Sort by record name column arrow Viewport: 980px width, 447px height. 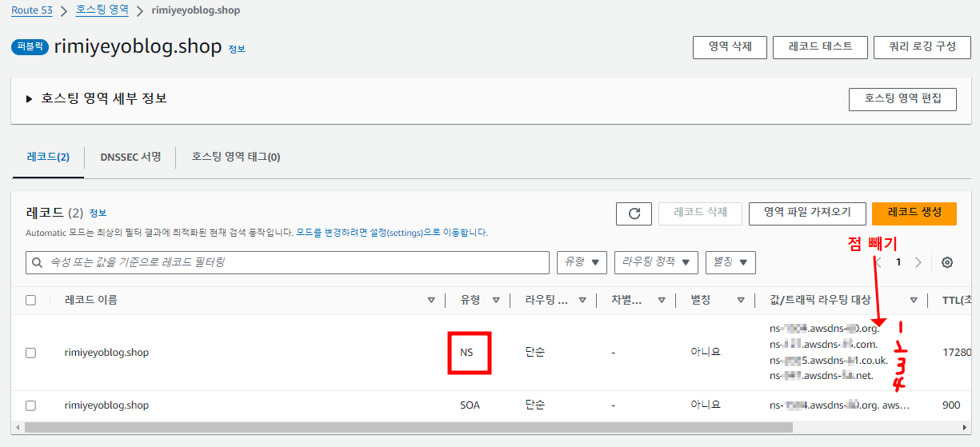point(433,301)
